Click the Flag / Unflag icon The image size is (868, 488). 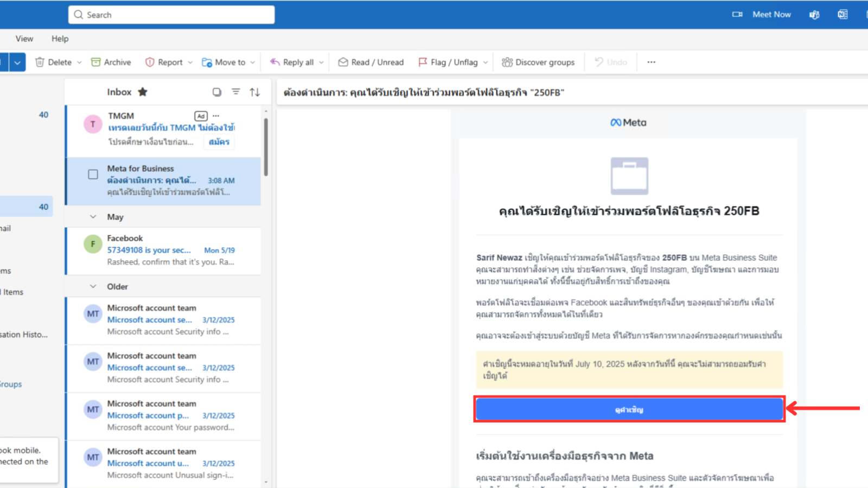click(x=423, y=62)
